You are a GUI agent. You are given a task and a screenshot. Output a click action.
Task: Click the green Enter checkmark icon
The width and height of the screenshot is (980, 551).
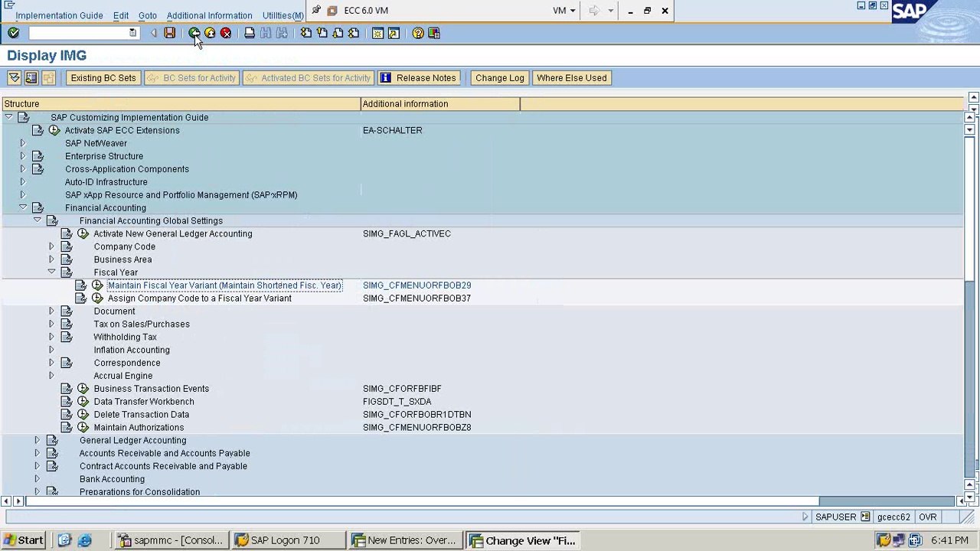(x=13, y=33)
